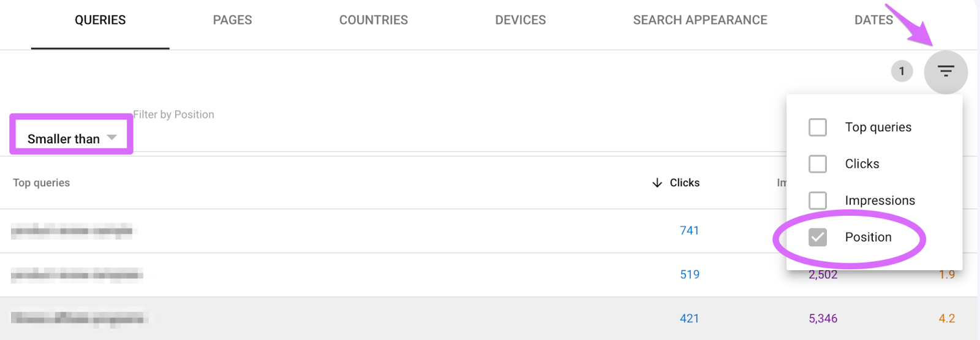Switch to the Pages tab
The height and width of the screenshot is (340, 980).
tap(232, 20)
